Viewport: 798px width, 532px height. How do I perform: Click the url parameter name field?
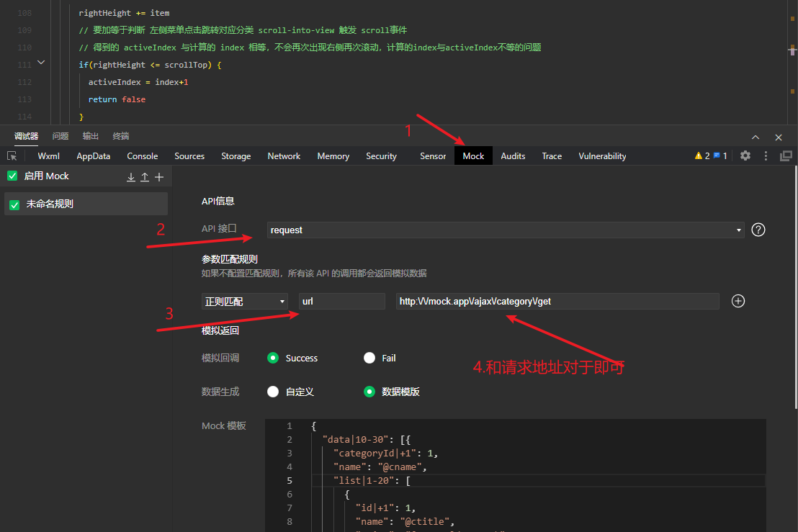click(342, 301)
